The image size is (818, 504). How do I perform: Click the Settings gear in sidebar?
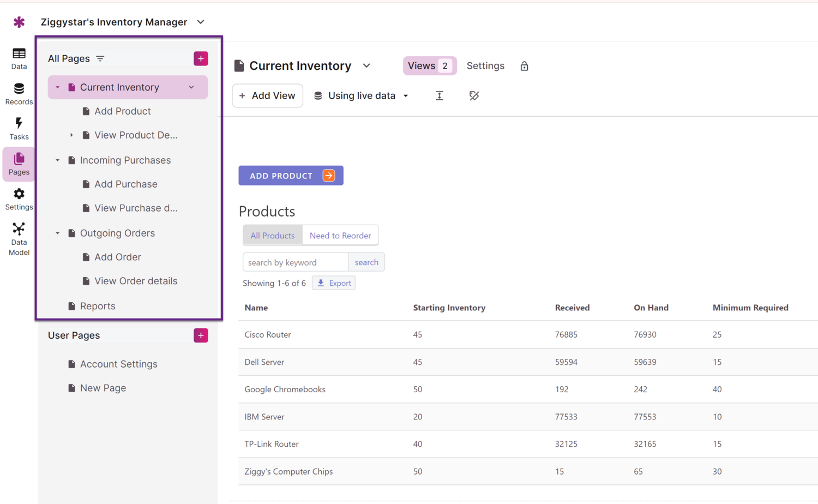coord(19,199)
